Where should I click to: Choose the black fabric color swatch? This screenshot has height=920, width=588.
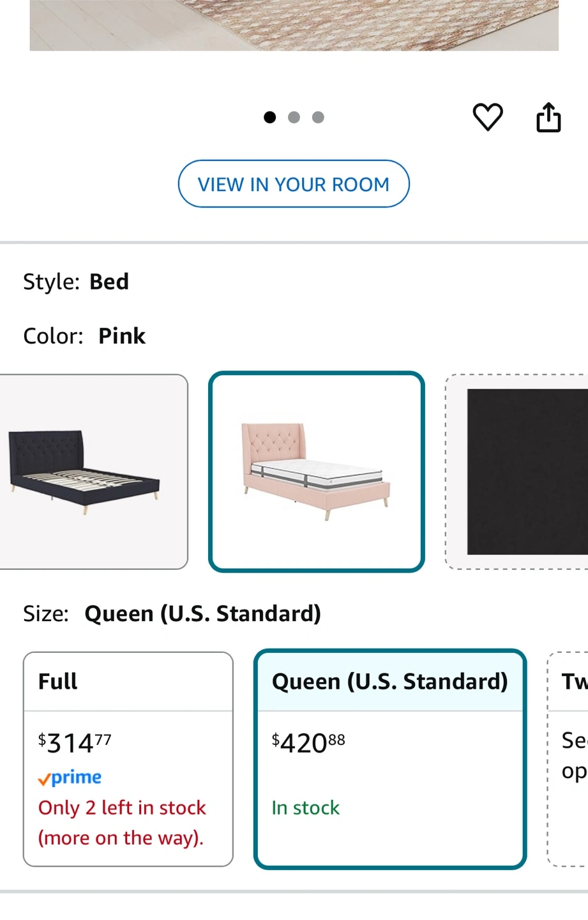[x=517, y=471]
